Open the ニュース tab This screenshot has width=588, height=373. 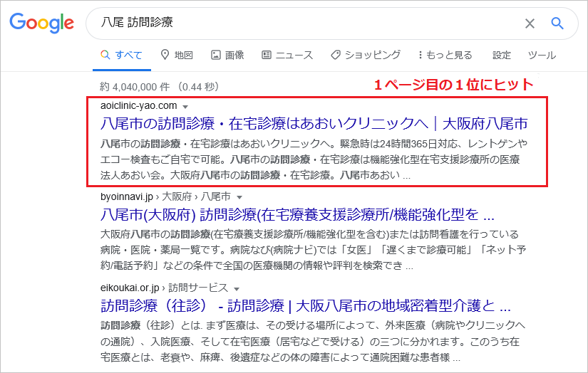pyautogui.click(x=287, y=55)
